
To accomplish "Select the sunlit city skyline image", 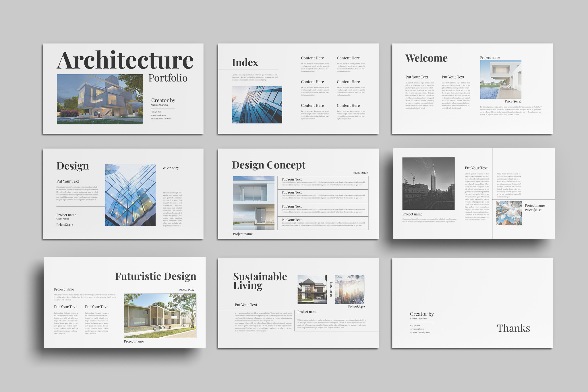I will pos(350,289).
